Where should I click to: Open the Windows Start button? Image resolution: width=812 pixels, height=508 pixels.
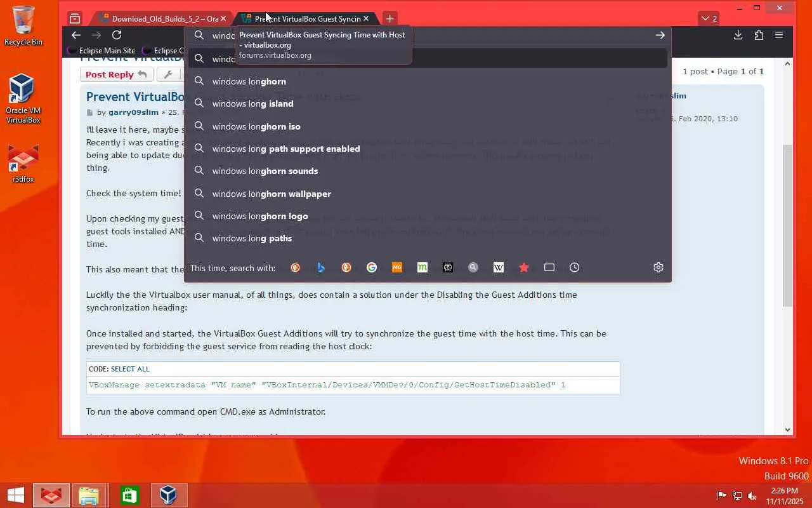pos(16,495)
